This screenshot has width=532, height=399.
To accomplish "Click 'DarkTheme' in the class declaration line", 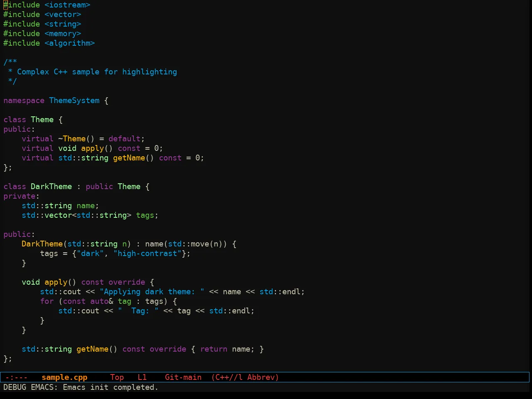I will [51, 187].
